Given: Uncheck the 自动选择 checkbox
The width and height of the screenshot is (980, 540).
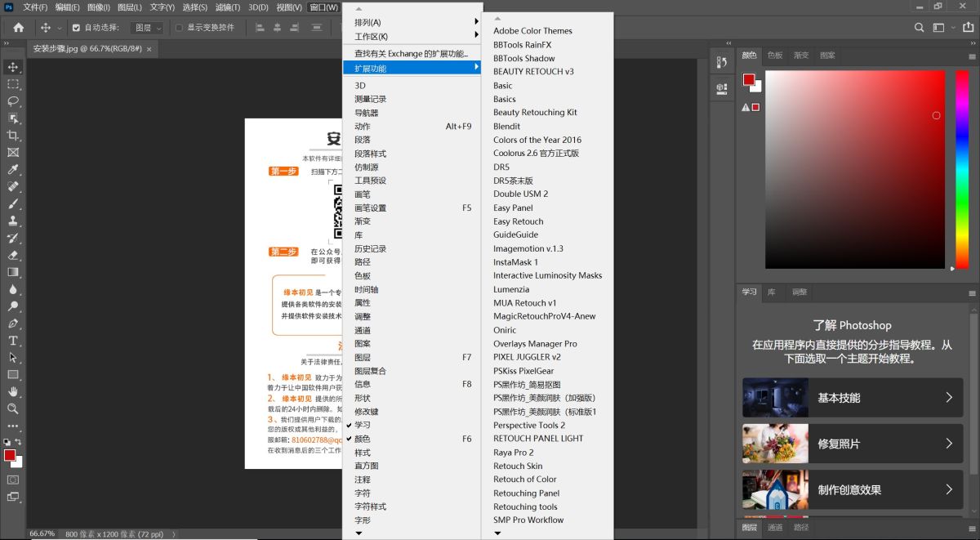Looking at the screenshot, I should coord(76,27).
